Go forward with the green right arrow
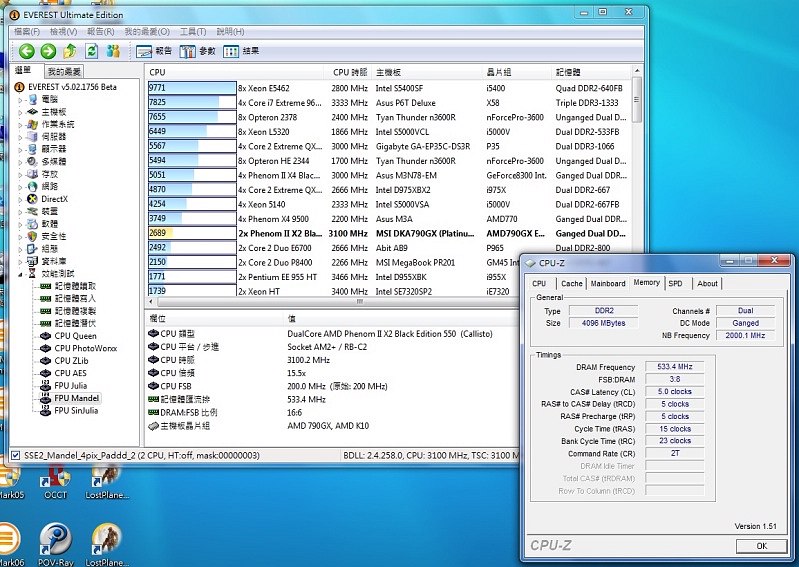This screenshot has height=567, width=799. [48, 51]
